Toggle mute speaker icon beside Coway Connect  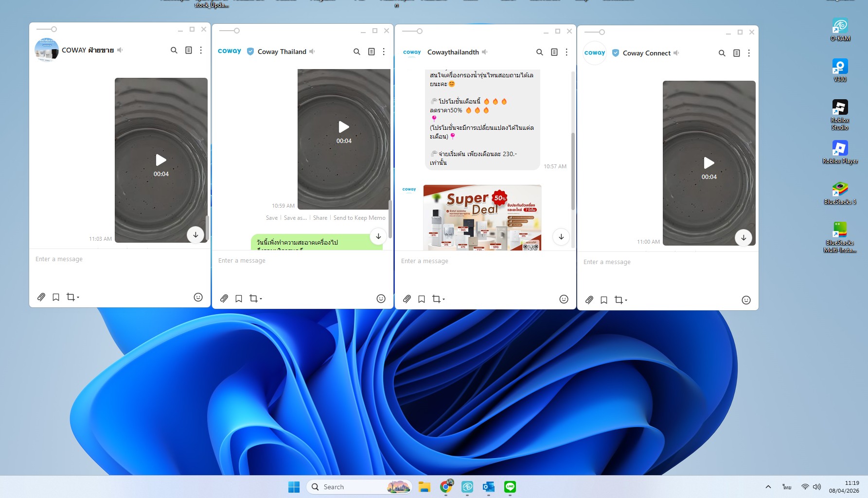(x=676, y=53)
